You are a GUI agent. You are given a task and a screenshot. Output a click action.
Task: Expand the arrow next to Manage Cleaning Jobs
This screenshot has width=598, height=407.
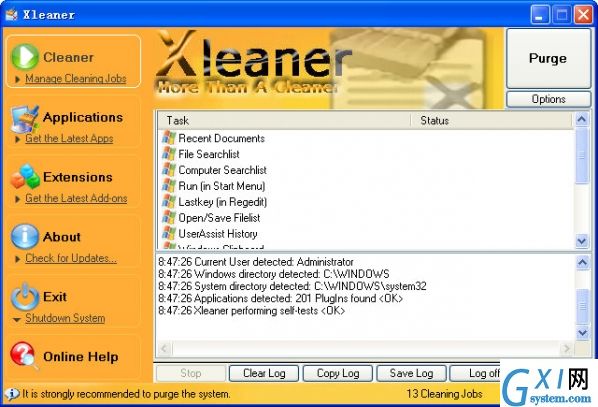click(17, 79)
